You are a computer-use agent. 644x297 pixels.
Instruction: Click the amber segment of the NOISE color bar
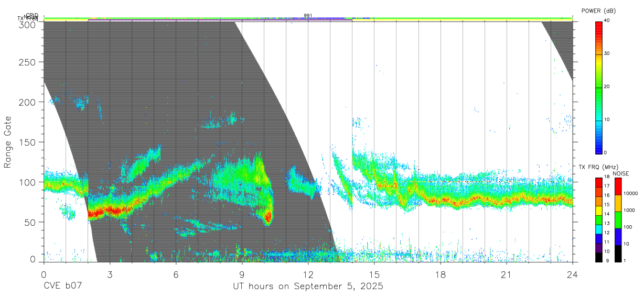[618, 202]
